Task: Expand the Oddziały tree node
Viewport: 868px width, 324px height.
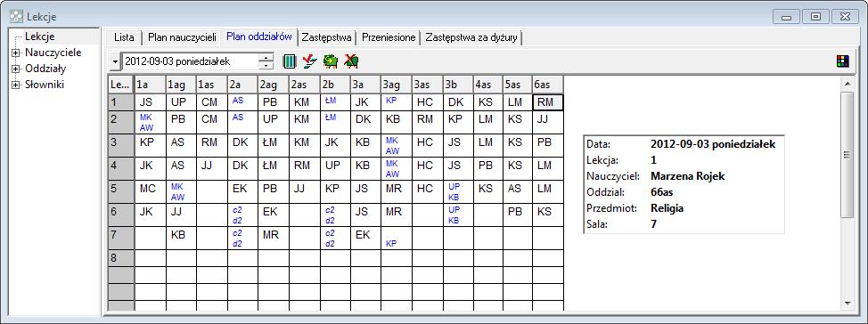Action: click(16, 69)
